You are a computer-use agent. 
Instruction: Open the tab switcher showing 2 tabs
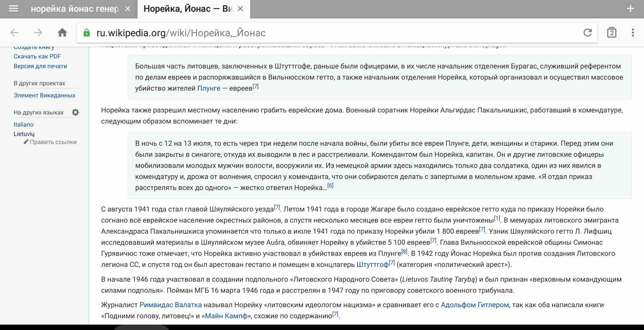(x=611, y=33)
